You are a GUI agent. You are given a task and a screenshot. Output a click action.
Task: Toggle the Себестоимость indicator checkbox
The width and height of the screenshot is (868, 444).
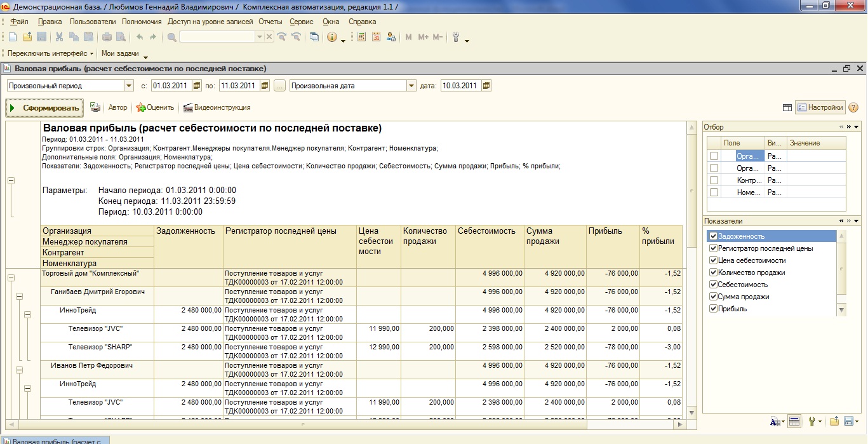(x=714, y=285)
